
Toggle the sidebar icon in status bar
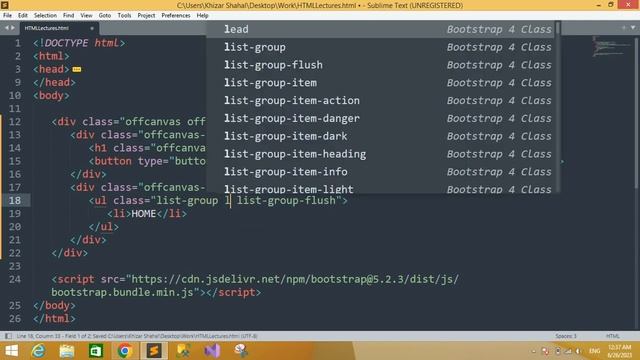coord(8,336)
